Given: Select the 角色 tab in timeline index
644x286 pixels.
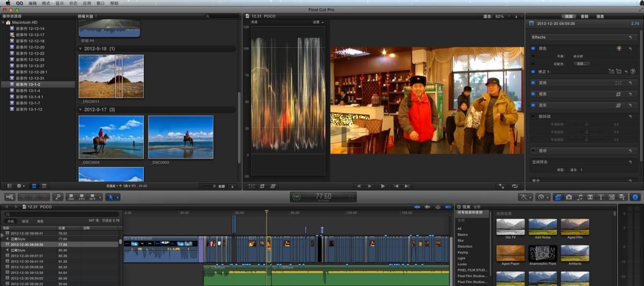Looking at the screenshot, I should tap(40, 221).
